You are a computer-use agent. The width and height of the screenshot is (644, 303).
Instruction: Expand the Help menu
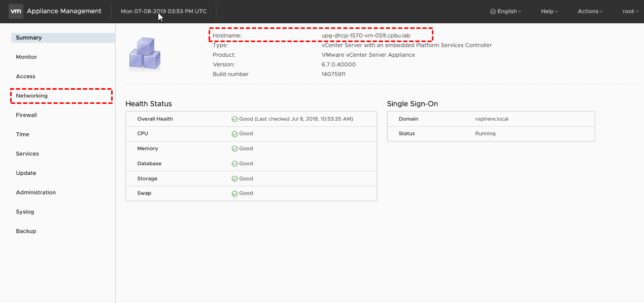point(549,11)
